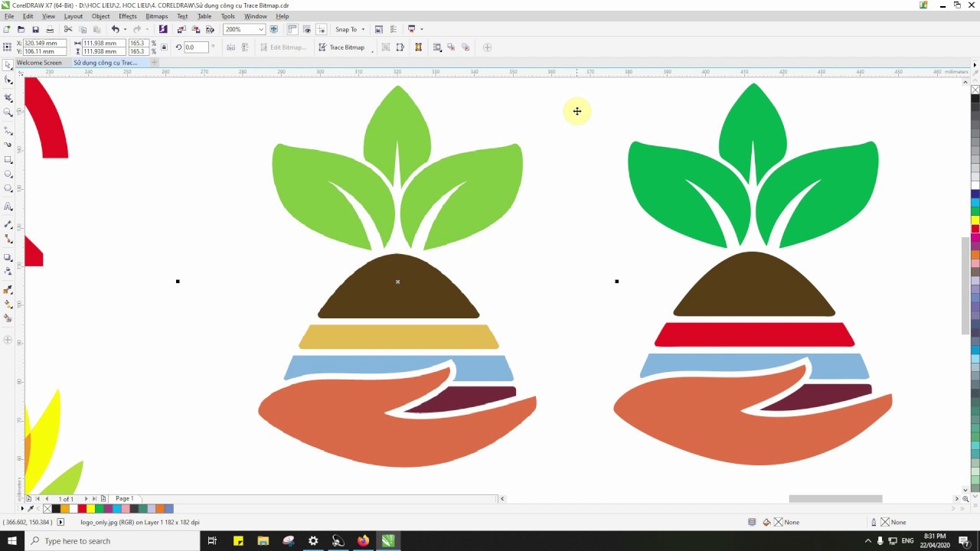
Task: Select the Color Eyedropper tool
Action: tap(8, 289)
